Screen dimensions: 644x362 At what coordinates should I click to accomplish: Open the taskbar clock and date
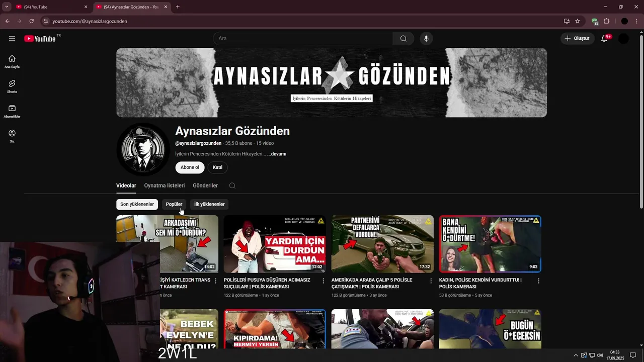click(x=615, y=355)
